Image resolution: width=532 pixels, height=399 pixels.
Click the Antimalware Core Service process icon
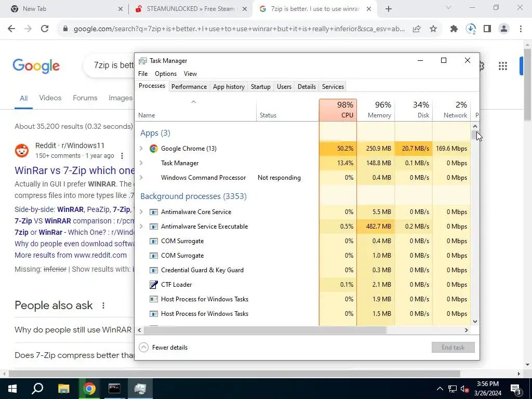(x=154, y=212)
